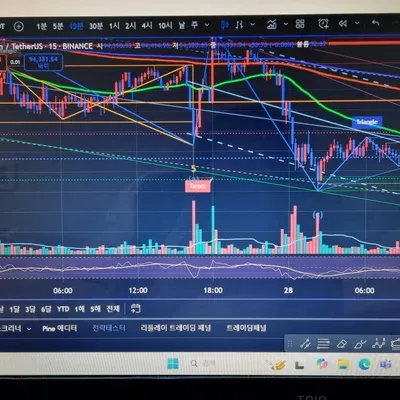The height and width of the screenshot is (400, 400).
Task: Expand the indicator templates dropdown arrow
Action: point(286,24)
